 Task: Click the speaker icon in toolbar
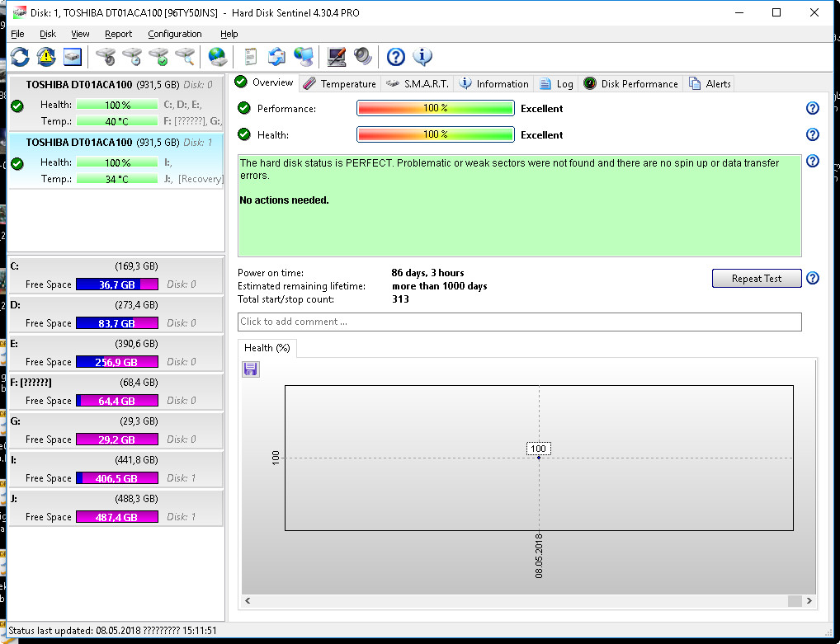click(x=363, y=57)
